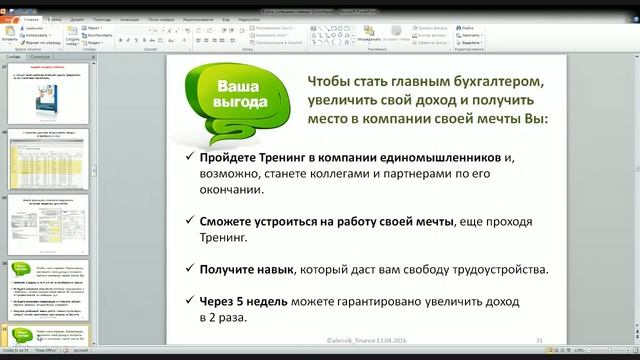The image size is (640, 360).
Task: Click the Shape Effects (Эффекты фигуры) icon
Action: coord(415,42)
